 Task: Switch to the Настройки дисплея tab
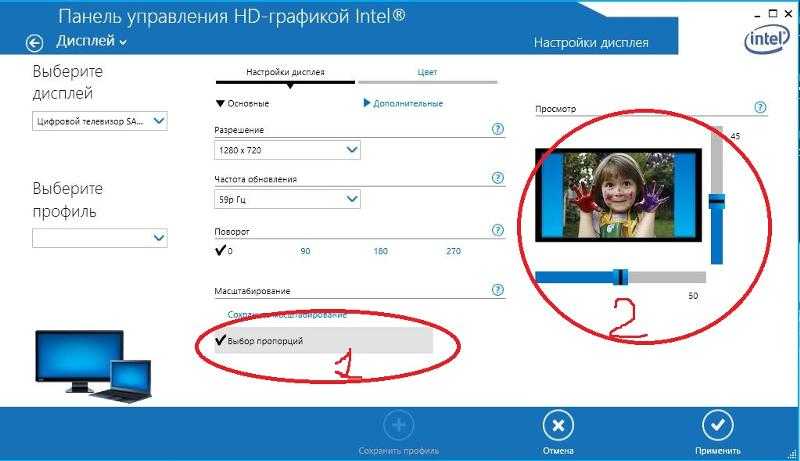[285, 72]
